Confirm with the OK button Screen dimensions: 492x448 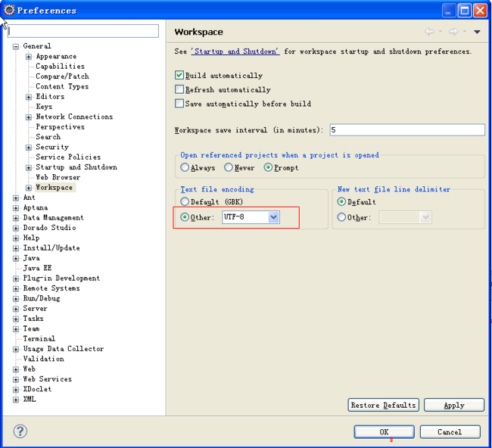tap(384, 431)
